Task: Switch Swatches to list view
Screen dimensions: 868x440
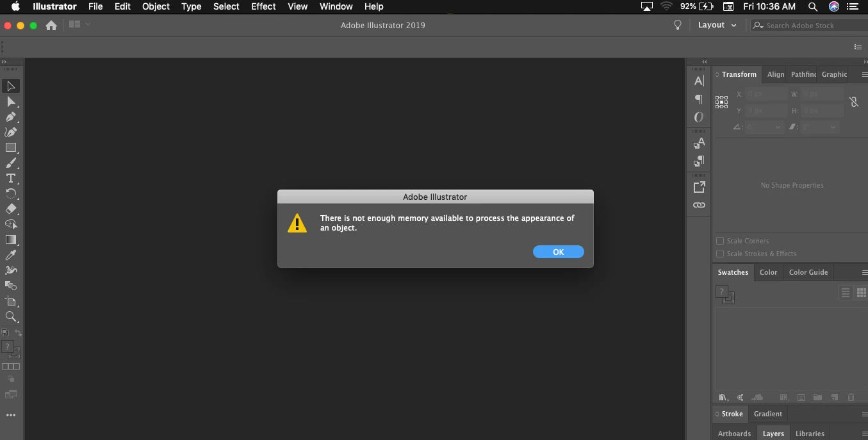Action: tap(846, 293)
